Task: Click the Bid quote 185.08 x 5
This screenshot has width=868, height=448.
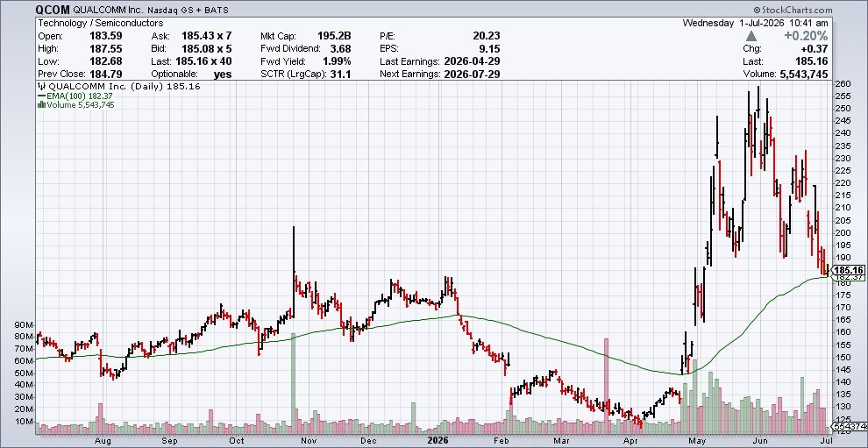Action: (207, 49)
